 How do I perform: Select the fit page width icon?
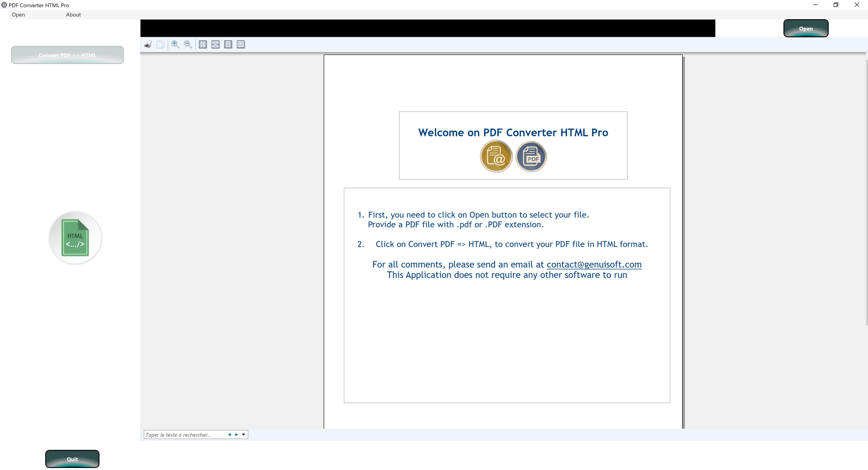point(216,45)
